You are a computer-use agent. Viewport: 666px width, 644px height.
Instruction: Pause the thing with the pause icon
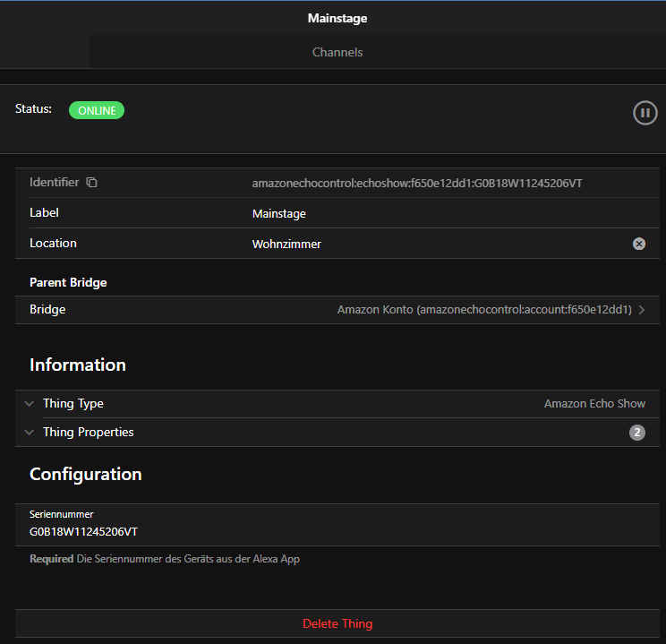tap(645, 113)
